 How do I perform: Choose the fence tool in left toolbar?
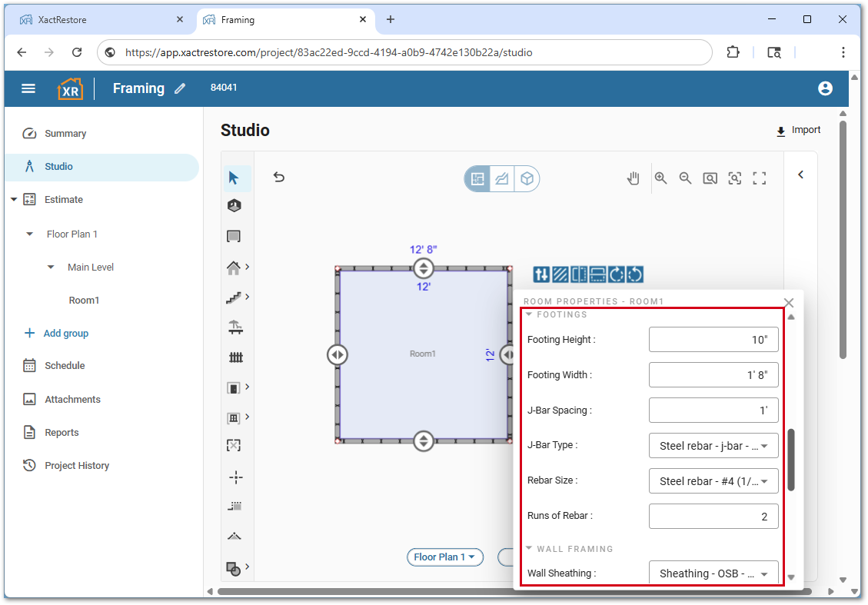click(235, 357)
